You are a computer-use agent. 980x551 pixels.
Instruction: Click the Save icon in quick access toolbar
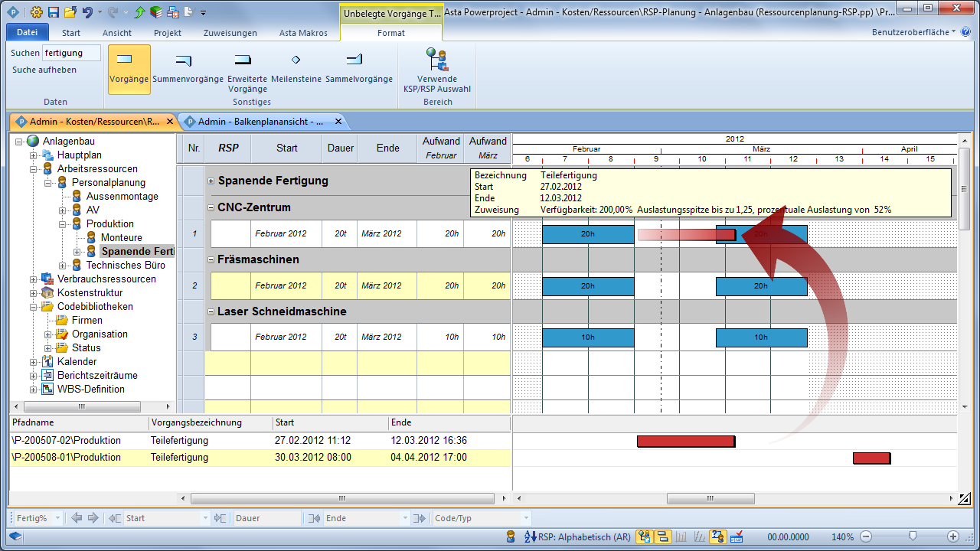[x=54, y=12]
